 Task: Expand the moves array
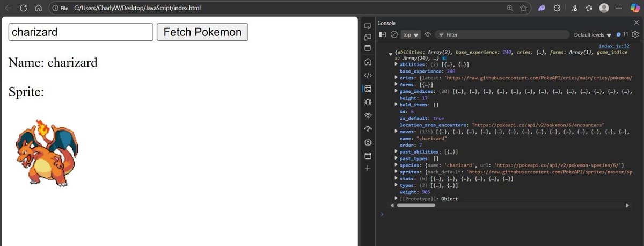click(x=396, y=132)
